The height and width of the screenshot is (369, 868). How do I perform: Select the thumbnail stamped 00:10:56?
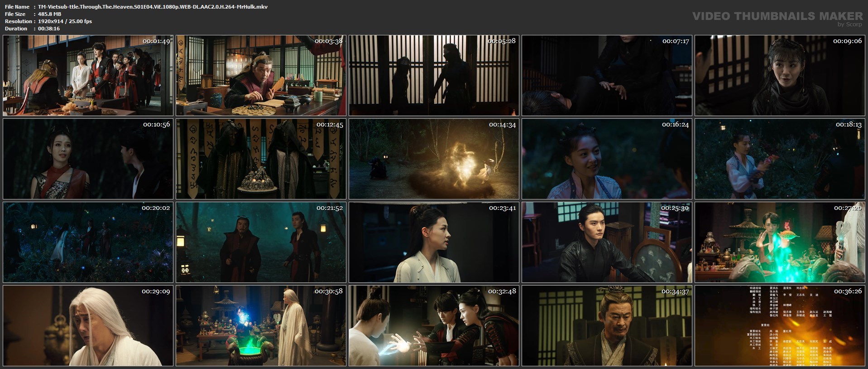point(88,159)
